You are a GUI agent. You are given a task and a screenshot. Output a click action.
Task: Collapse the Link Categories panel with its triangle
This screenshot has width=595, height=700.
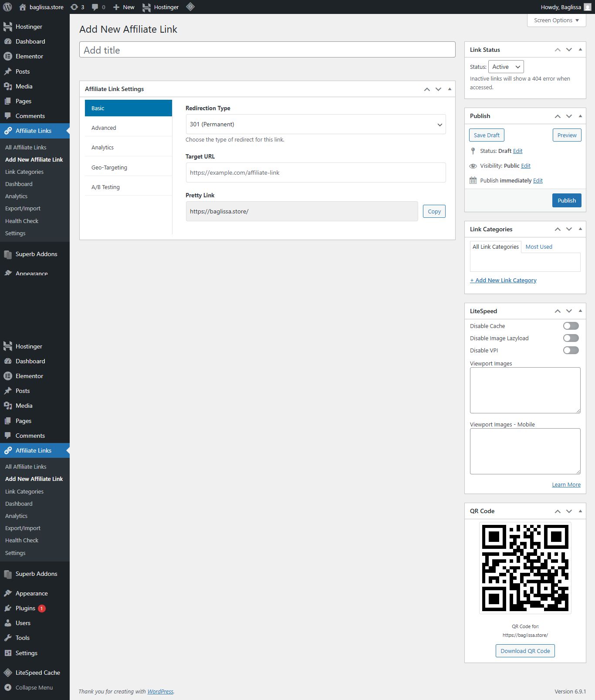[x=580, y=229]
